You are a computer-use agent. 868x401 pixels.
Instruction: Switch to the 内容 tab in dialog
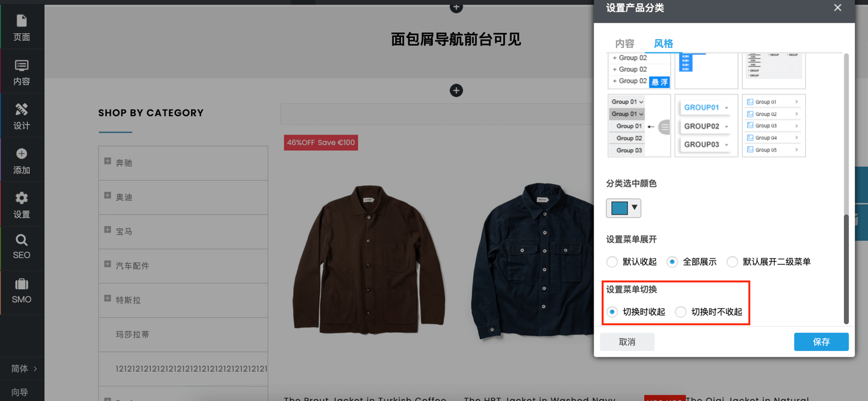[624, 44]
